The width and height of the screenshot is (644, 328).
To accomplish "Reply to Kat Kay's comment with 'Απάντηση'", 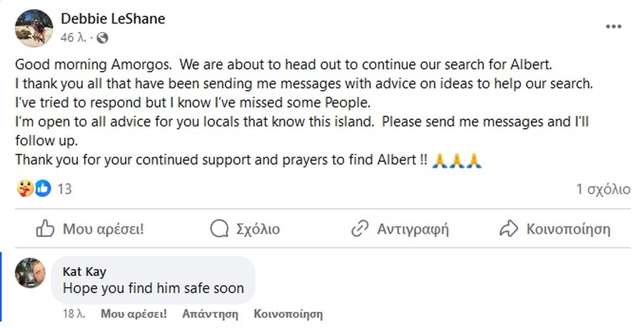I will 210,314.
